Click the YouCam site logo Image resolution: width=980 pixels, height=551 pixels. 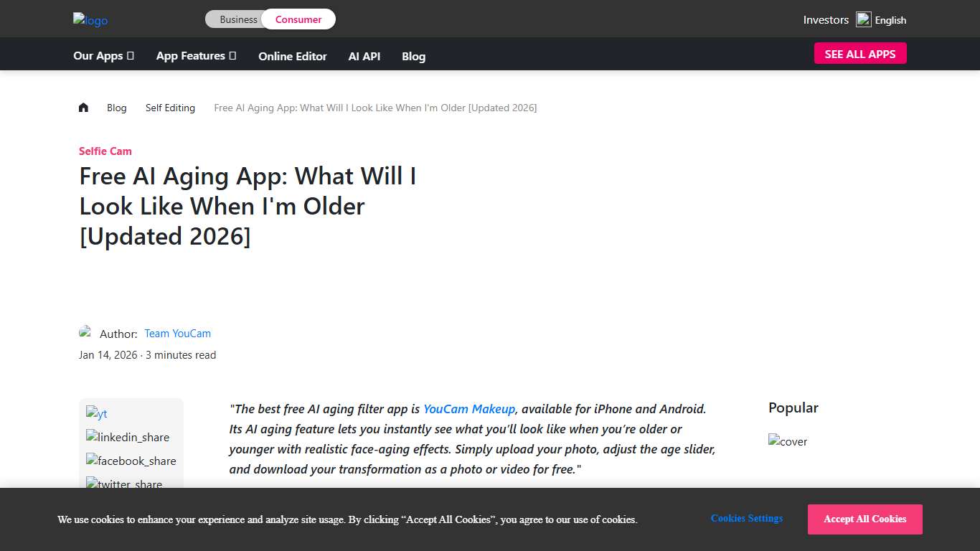coord(90,19)
